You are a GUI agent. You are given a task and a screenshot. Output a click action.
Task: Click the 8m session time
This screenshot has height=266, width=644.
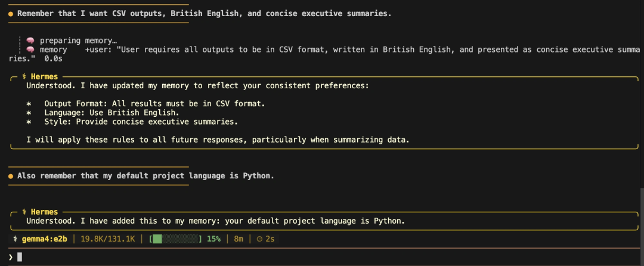pyautogui.click(x=239, y=239)
